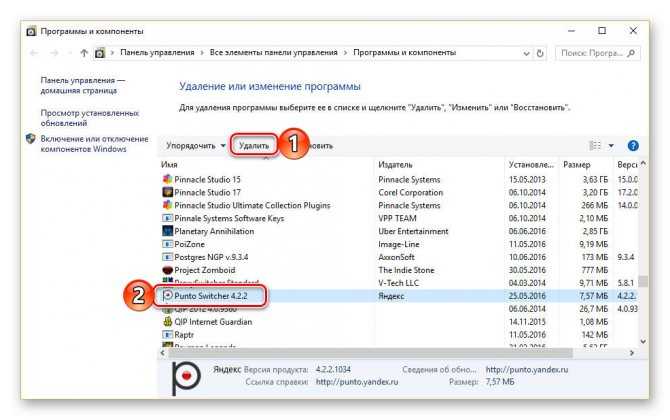Image resolution: width=670 pixels, height=420 pixels.
Task: Click the view mode icon in toolbar
Action: (595, 146)
